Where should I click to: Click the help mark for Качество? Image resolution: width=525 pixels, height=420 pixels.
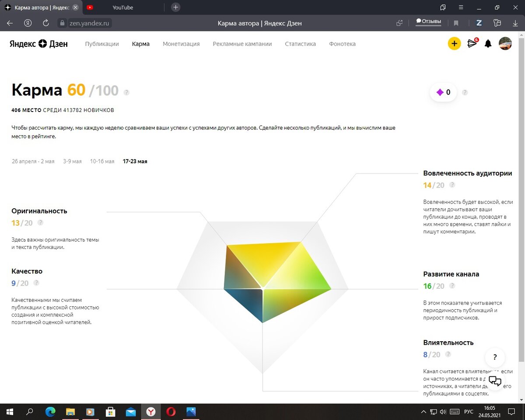click(x=36, y=283)
